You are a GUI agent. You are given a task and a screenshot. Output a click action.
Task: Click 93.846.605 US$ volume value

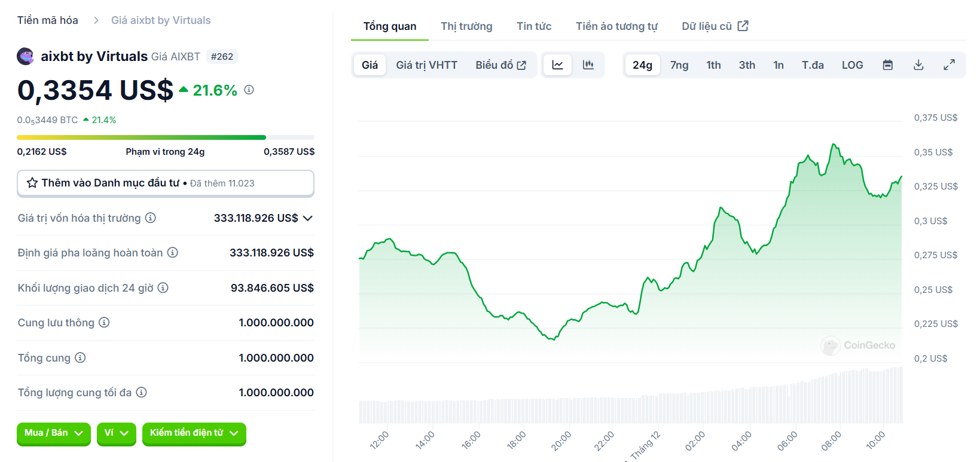click(272, 288)
